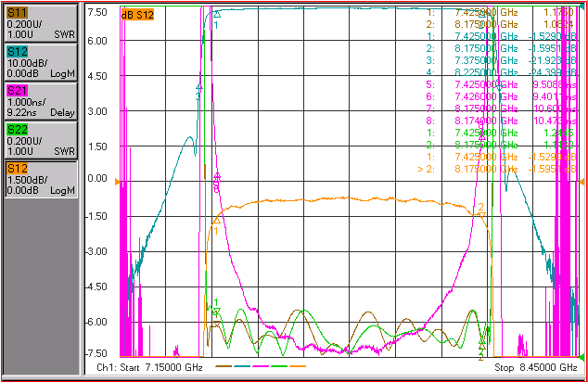Click the orange trace legend line at bottom
The image size is (588, 382).
tap(298, 366)
